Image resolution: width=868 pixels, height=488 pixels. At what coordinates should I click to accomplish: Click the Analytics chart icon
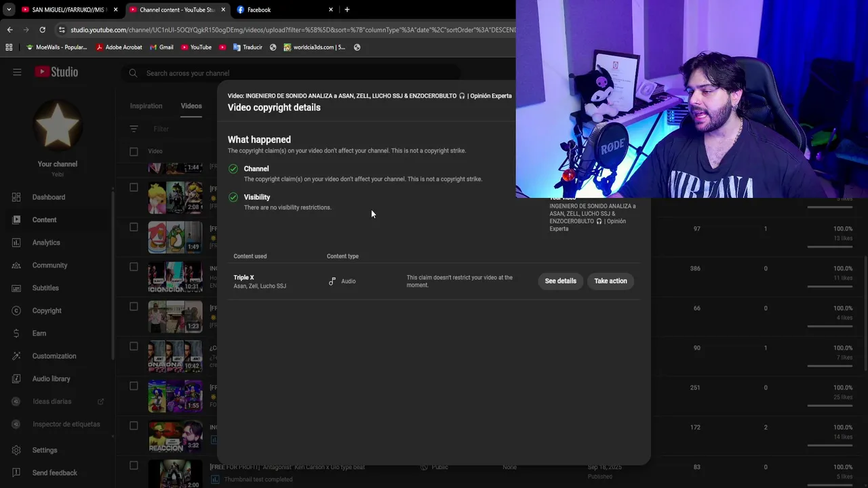[16, 243]
